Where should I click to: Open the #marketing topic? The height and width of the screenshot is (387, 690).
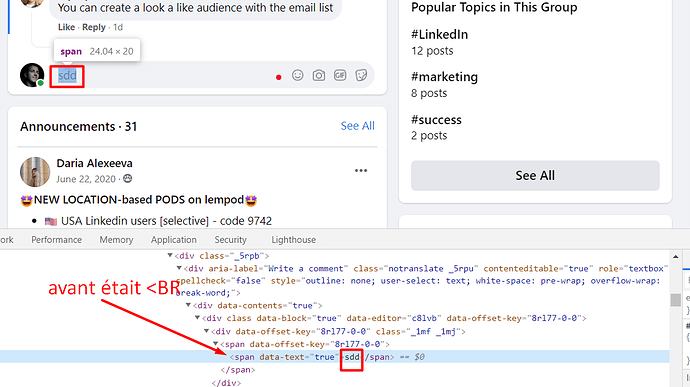pos(444,77)
